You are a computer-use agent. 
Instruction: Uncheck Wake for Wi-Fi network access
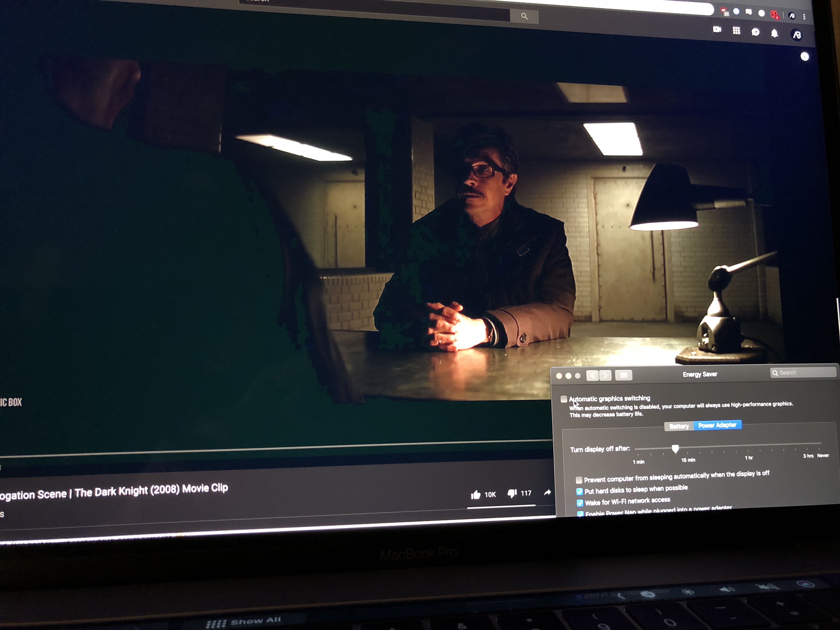[x=580, y=503]
